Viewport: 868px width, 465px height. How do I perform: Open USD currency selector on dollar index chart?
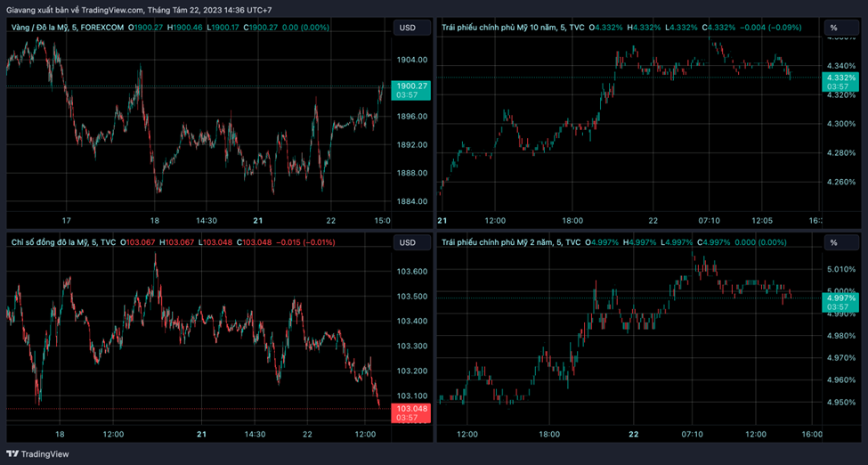(408, 242)
